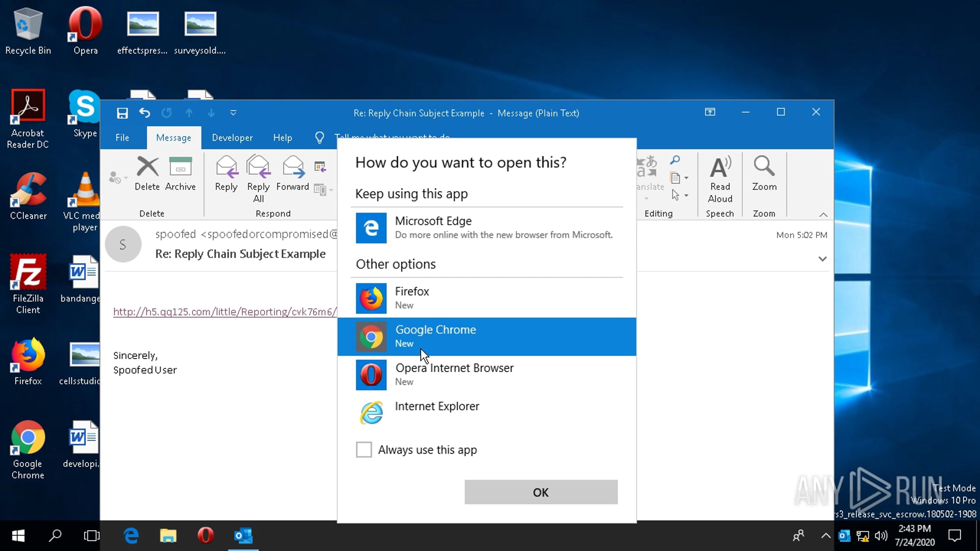The height and width of the screenshot is (551, 980).
Task: Select Opera Internet Browser option
Action: tap(487, 375)
